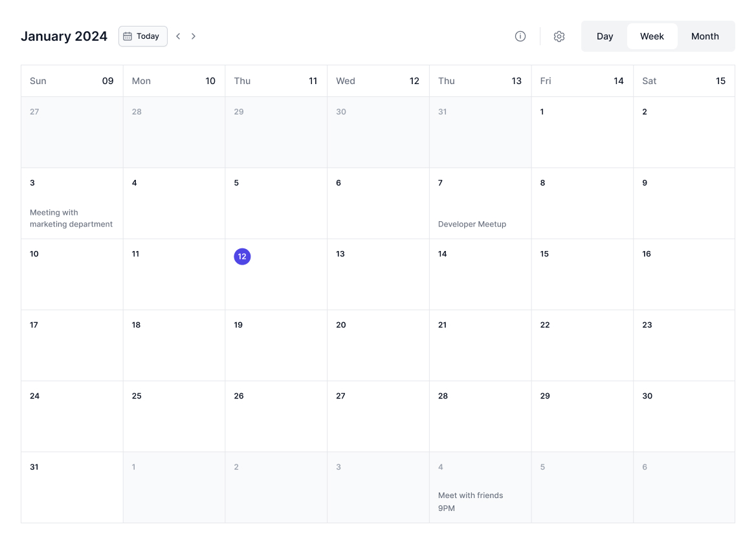Viewport: 756px width, 544px height.
Task: Click the Wed 12 column header
Action: point(378,81)
